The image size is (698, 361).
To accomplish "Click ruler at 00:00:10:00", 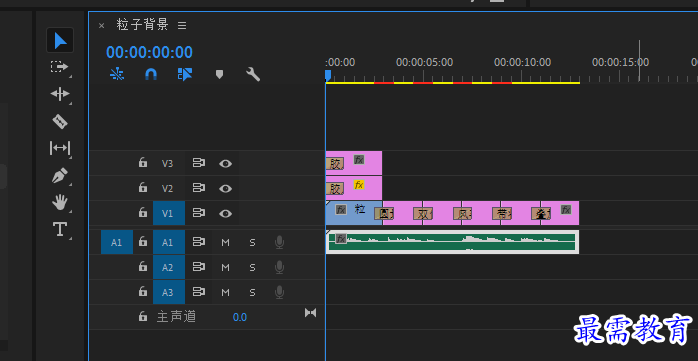I will pyautogui.click(x=523, y=62).
